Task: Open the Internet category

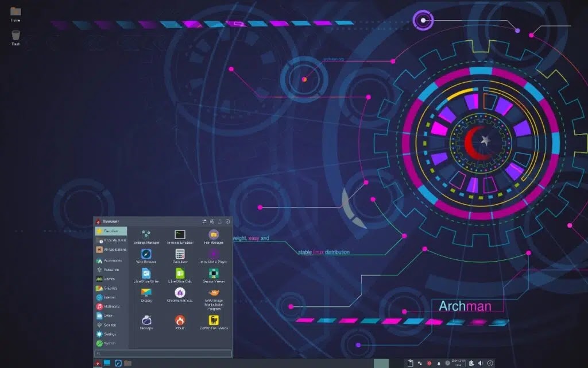Action: 111,297
